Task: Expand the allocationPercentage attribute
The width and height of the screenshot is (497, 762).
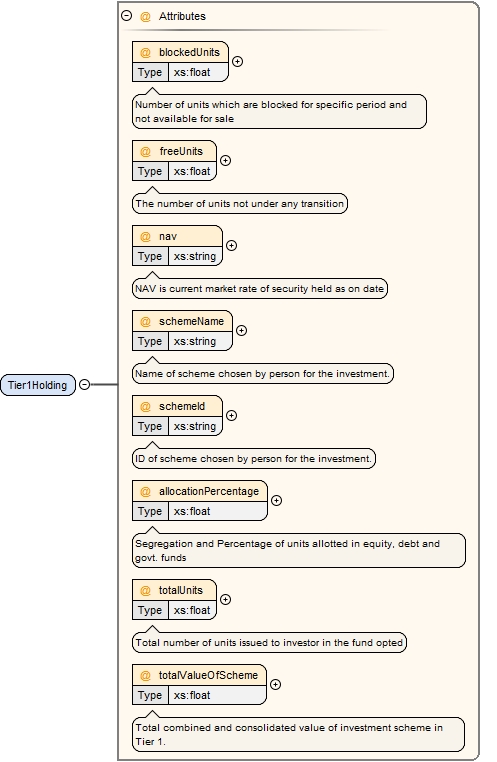Action: [276, 501]
